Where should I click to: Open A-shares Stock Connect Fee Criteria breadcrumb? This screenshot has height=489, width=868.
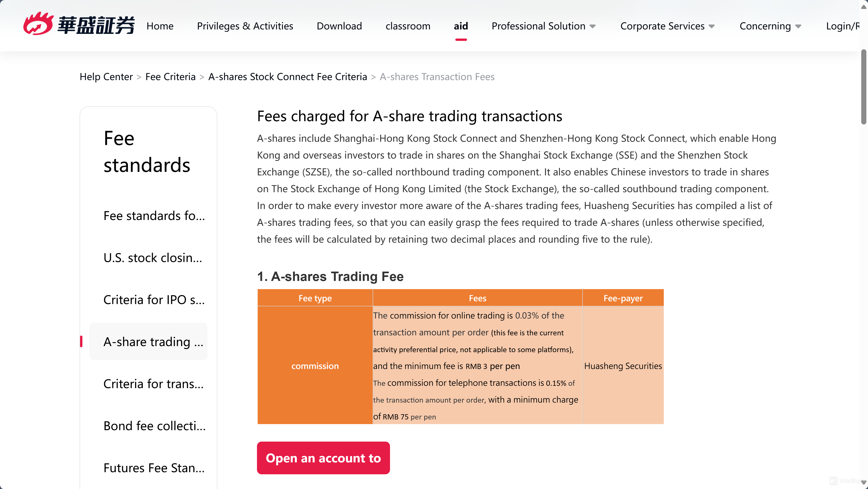[287, 77]
